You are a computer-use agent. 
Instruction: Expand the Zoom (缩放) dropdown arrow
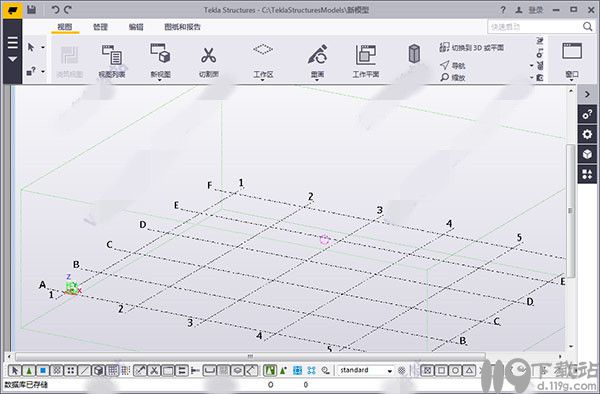point(532,78)
